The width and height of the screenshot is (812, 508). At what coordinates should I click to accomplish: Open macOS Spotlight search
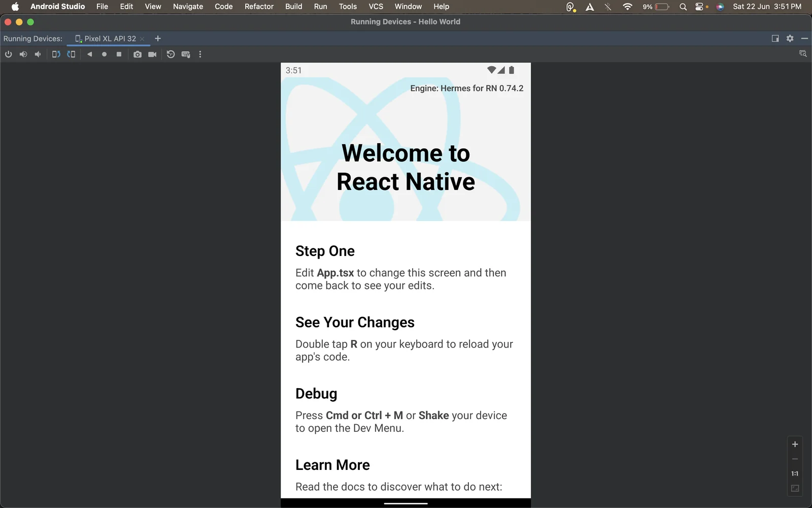683,7
